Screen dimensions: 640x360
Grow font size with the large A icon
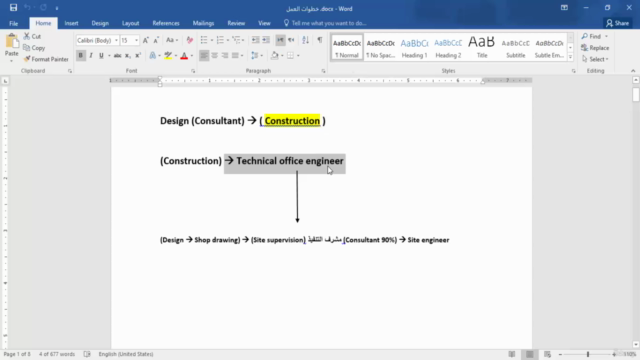146,40
